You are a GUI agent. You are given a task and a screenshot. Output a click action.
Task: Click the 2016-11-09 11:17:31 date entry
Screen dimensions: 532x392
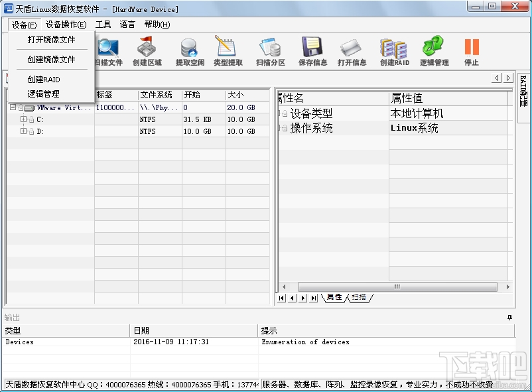coord(171,342)
